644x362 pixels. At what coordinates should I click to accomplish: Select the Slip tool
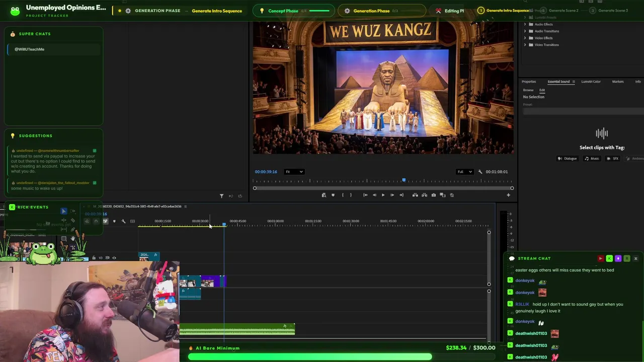coord(64,229)
